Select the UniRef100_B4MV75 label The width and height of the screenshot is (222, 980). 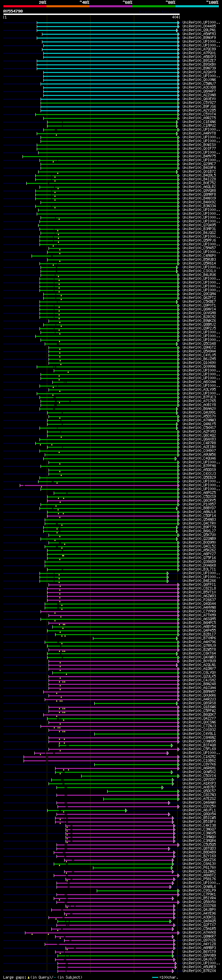coord(199,156)
